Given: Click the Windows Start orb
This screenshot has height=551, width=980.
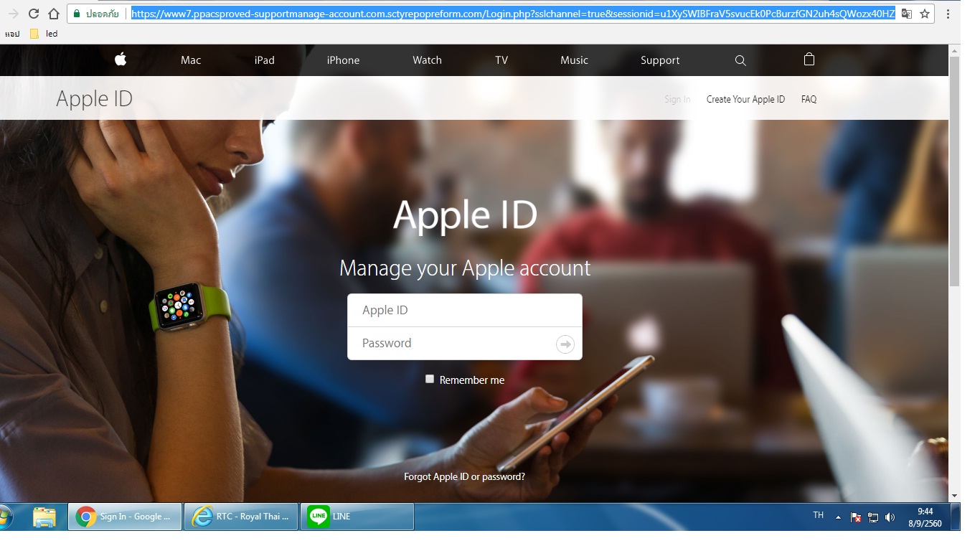Looking at the screenshot, I should [x=4, y=517].
